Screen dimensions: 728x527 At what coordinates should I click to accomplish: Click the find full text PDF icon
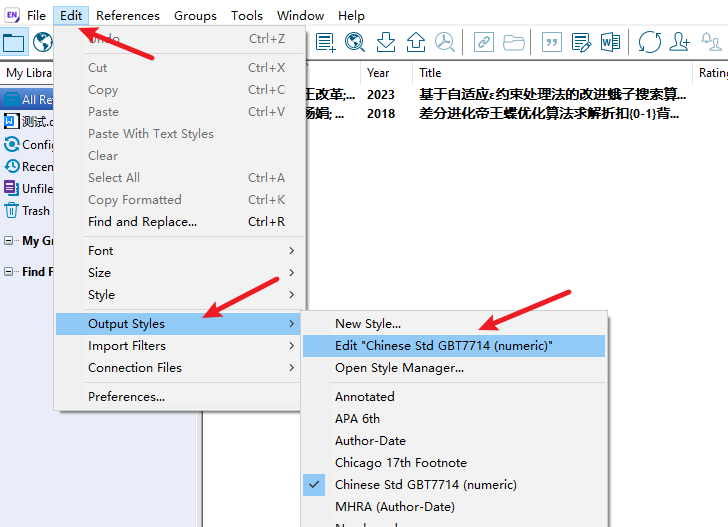445,42
